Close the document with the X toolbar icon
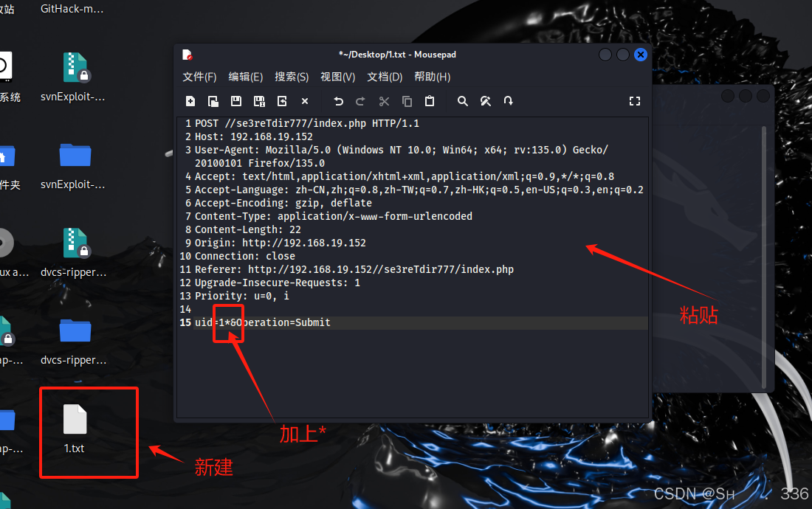Viewport: 812px width, 509px height. click(305, 101)
